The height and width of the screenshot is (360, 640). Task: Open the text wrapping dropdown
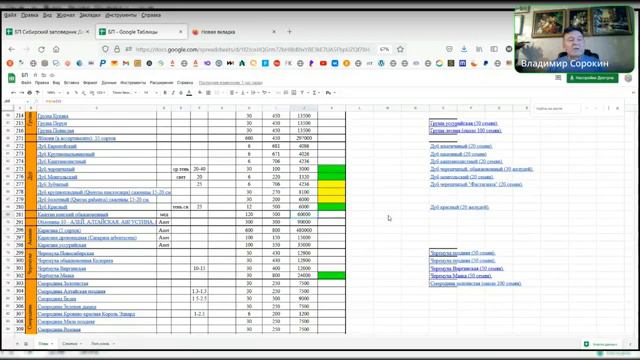point(255,93)
